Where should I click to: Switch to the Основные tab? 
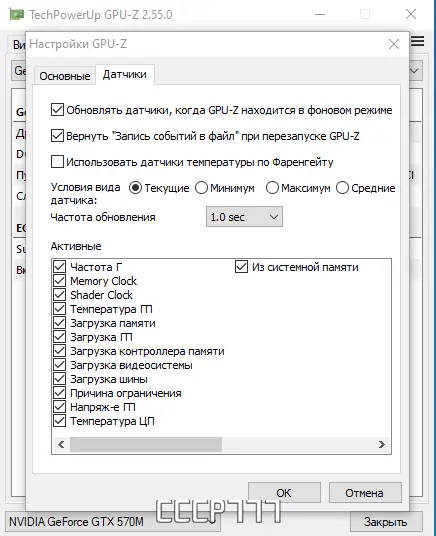[65, 76]
